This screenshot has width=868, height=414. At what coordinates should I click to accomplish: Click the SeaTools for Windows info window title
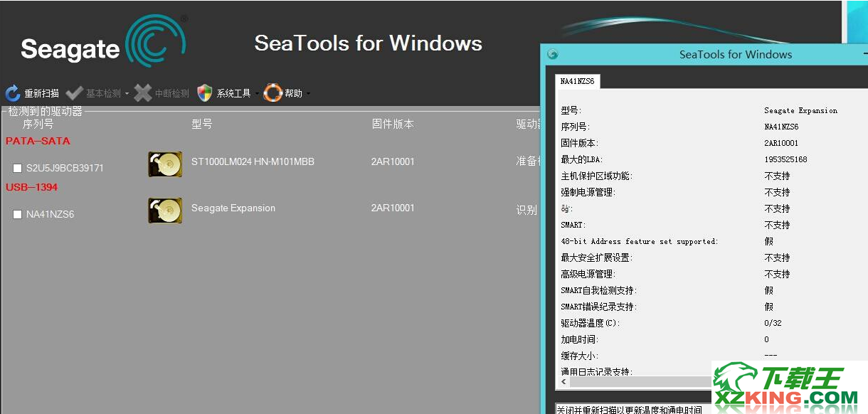736,54
